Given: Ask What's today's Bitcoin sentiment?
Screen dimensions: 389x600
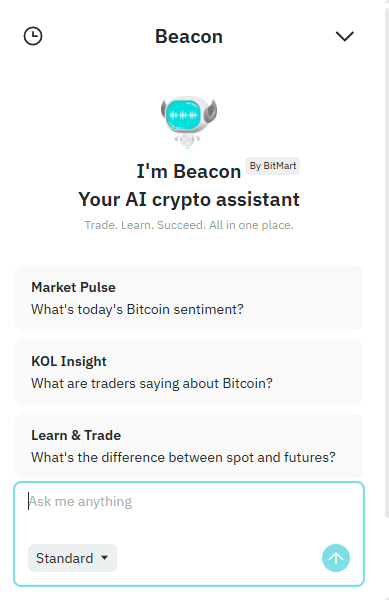Looking at the screenshot, I should (137, 309).
